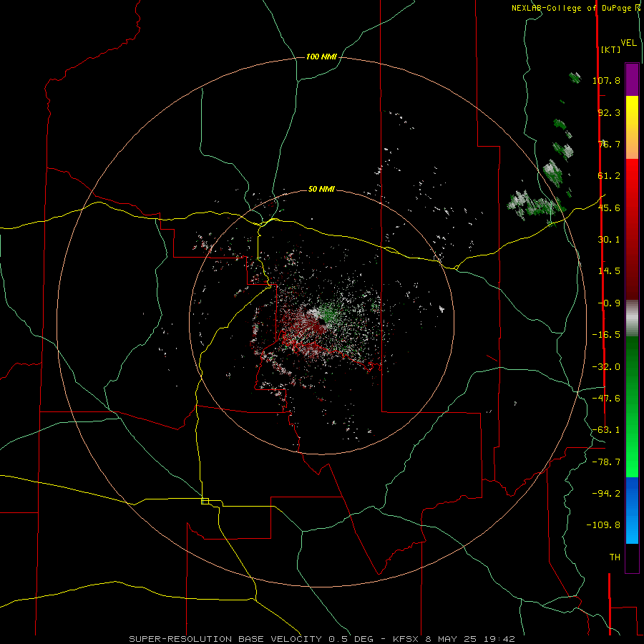
Task: Click the 100 NMI range ring label
Action: (x=321, y=57)
